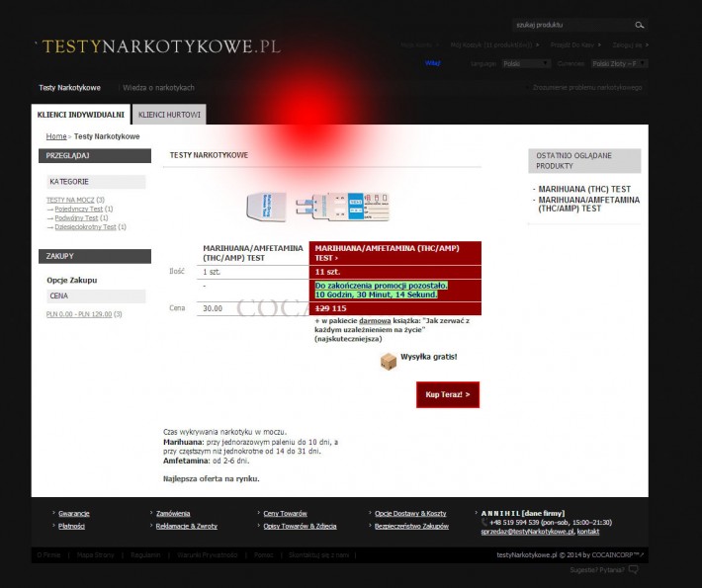Open the Language dropdown showing Polski
This screenshot has height=588, width=702.
coord(525,63)
